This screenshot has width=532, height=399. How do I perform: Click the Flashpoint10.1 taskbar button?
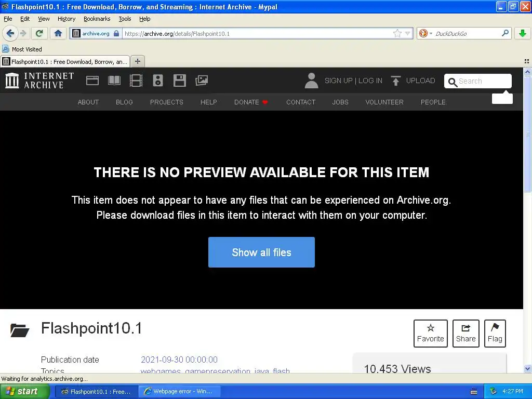(96, 391)
